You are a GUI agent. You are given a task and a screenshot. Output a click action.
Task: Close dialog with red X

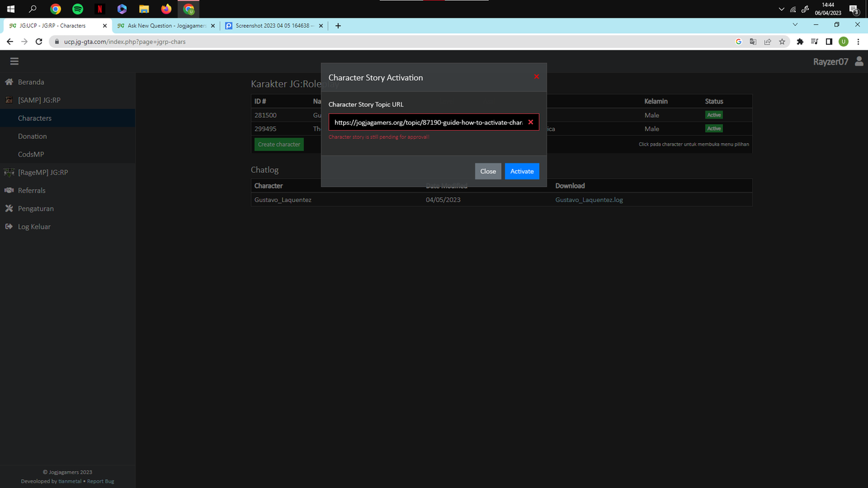(536, 77)
